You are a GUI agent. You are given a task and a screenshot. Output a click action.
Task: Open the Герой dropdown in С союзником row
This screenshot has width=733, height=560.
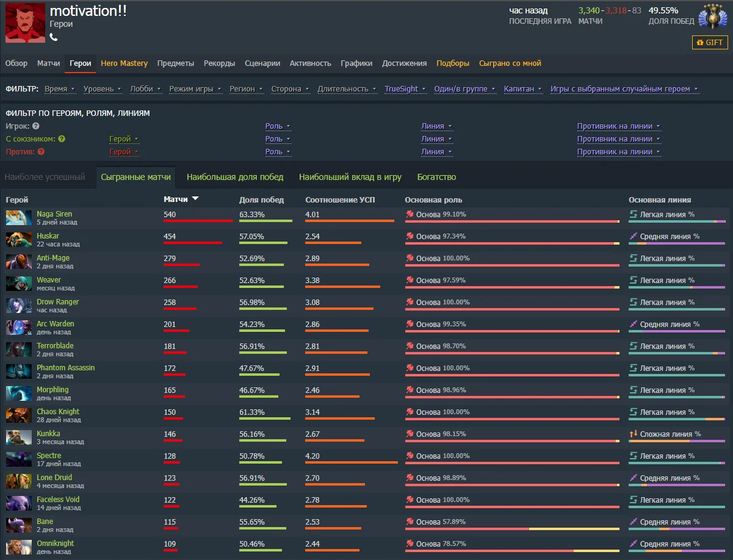124,139
